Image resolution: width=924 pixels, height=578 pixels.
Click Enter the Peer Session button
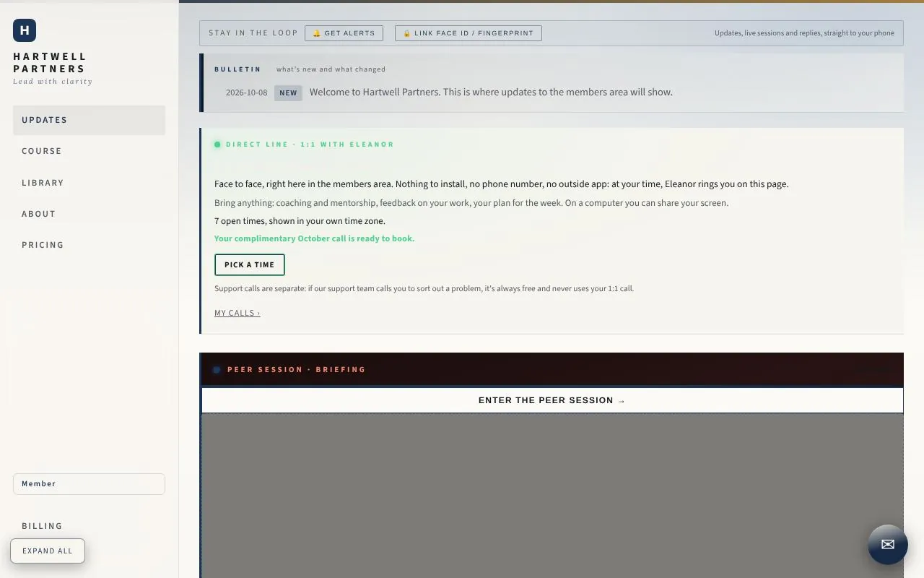click(552, 400)
